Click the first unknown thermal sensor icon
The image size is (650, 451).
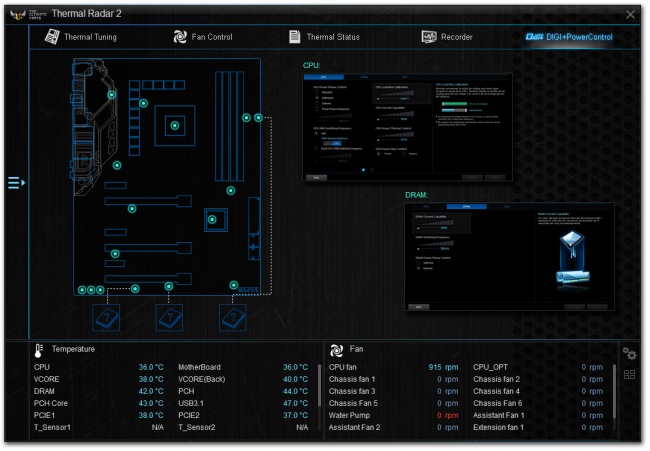(x=106, y=317)
